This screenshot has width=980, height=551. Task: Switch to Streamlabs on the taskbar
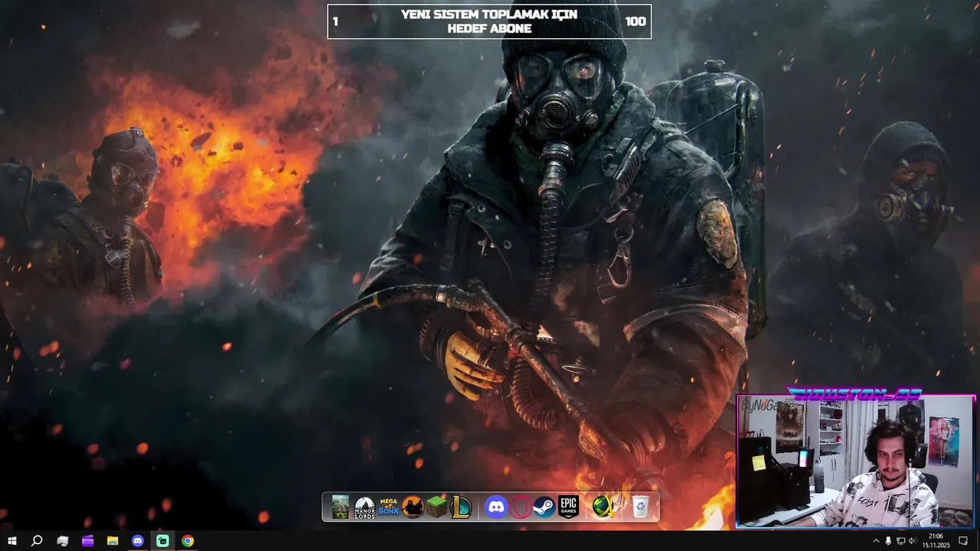click(x=163, y=541)
